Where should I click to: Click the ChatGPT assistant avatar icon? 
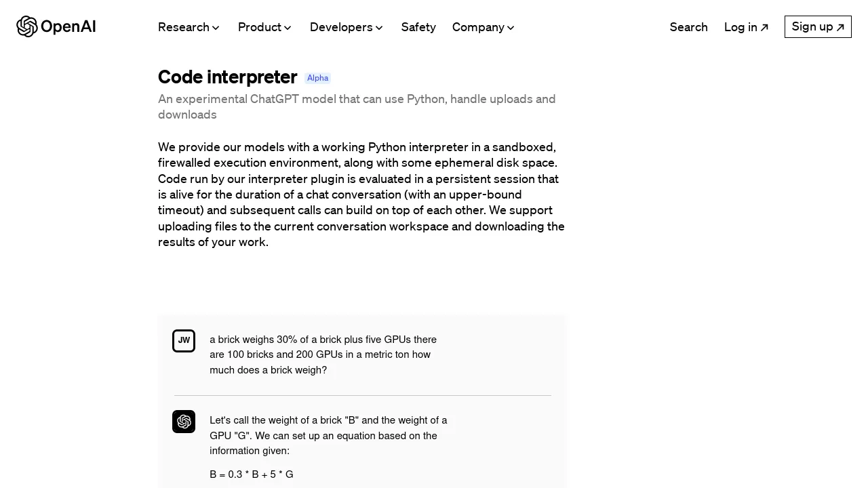[184, 422]
